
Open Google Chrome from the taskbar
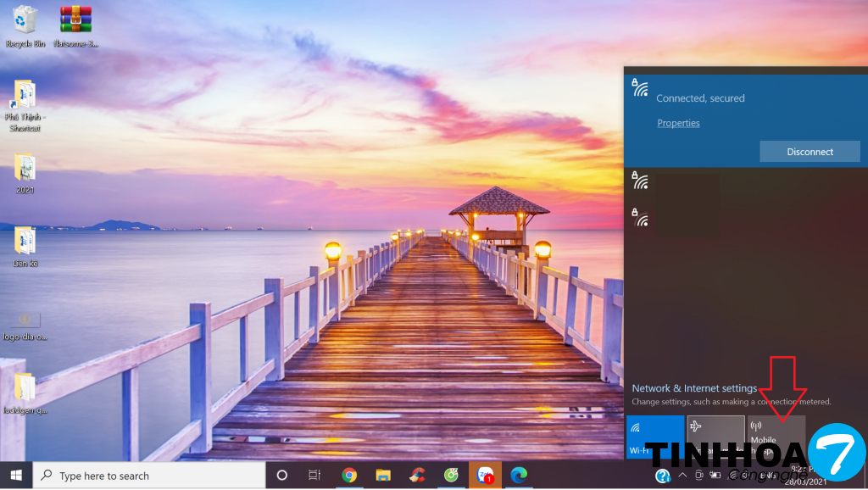tap(349, 476)
